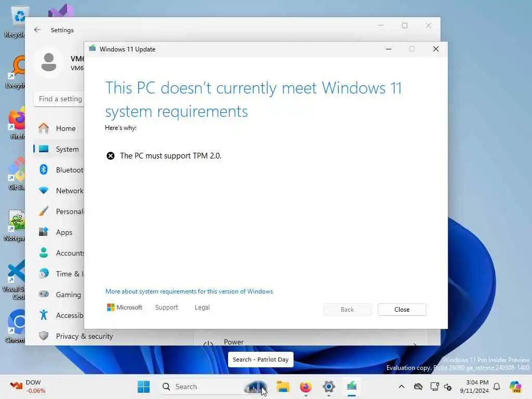Switch to Settings gear on taskbar
The image size is (532, 399).
point(329,387)
